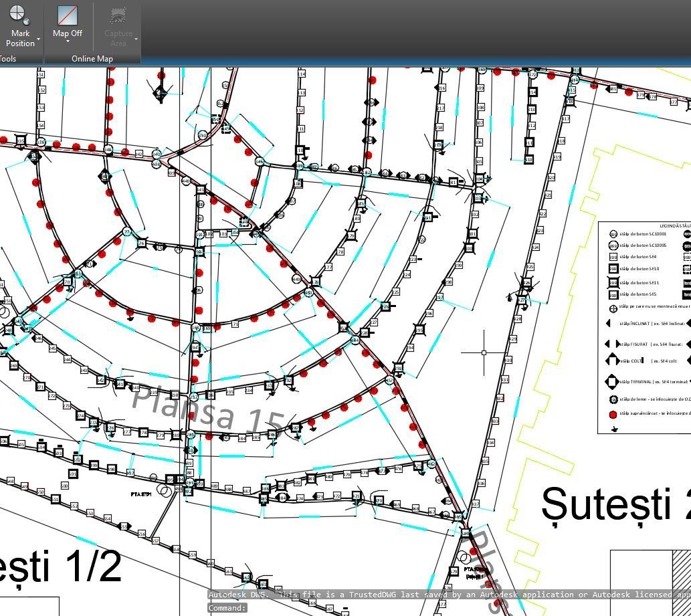The image size is (691, 616).
Task: Open the Mark Position dropdown arrow
Action: [x=38, y=39]
